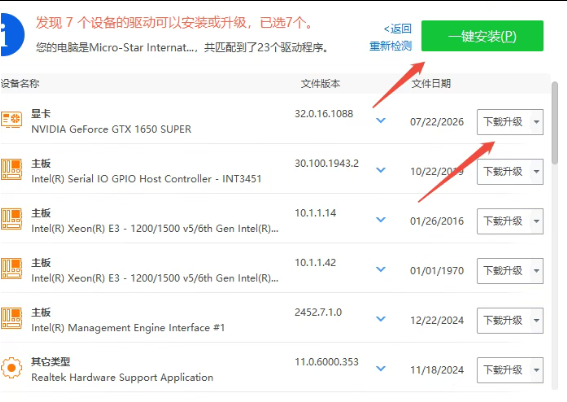567x402 pixels.
Task: Click file date 01/01/1970
Action: 437,271
